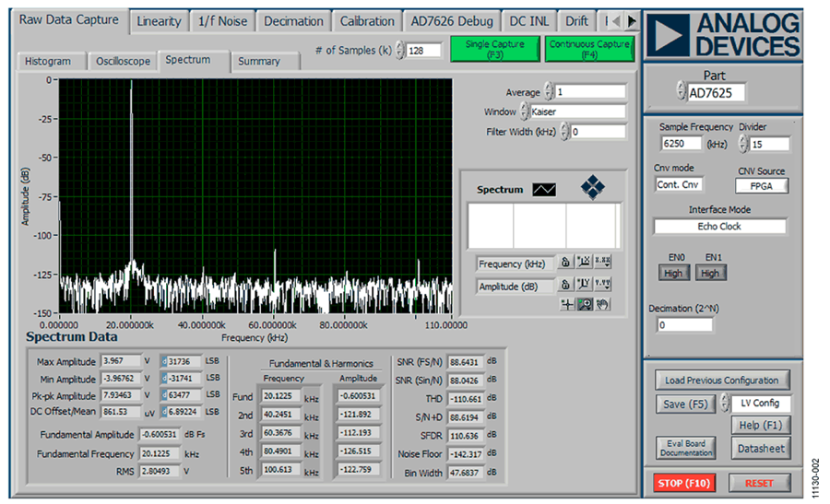This screenshot has height=504, width=830.
Task: Click the Decimation (2^N) field
Action: (685, 324)
